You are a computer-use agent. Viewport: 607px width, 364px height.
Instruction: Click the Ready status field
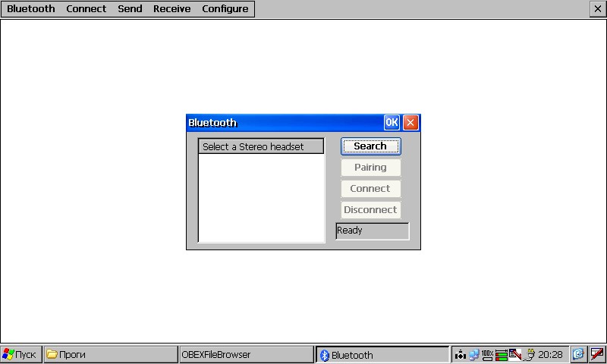372,231
